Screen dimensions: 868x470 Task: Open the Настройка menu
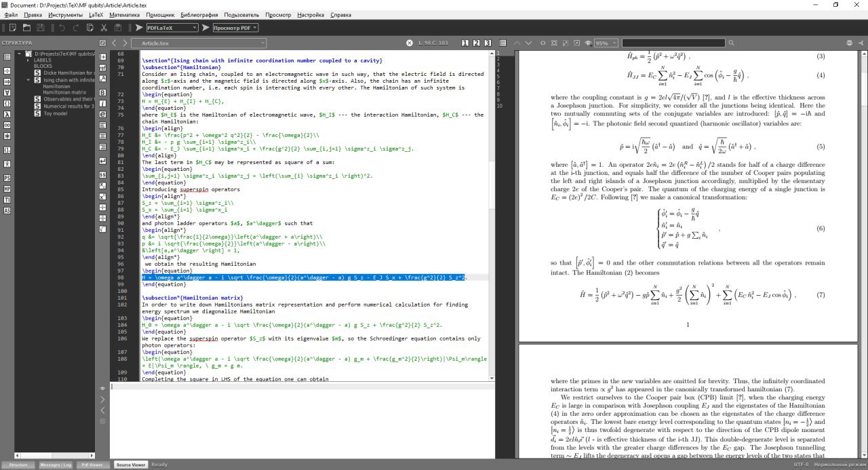click(x=311, y=14)
